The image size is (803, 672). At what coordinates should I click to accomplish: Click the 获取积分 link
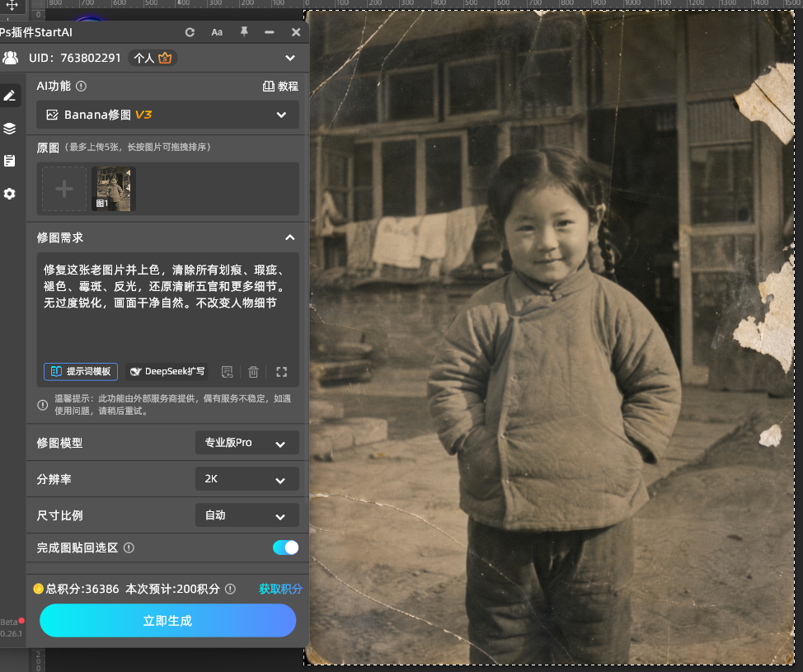tap(280, 589)
